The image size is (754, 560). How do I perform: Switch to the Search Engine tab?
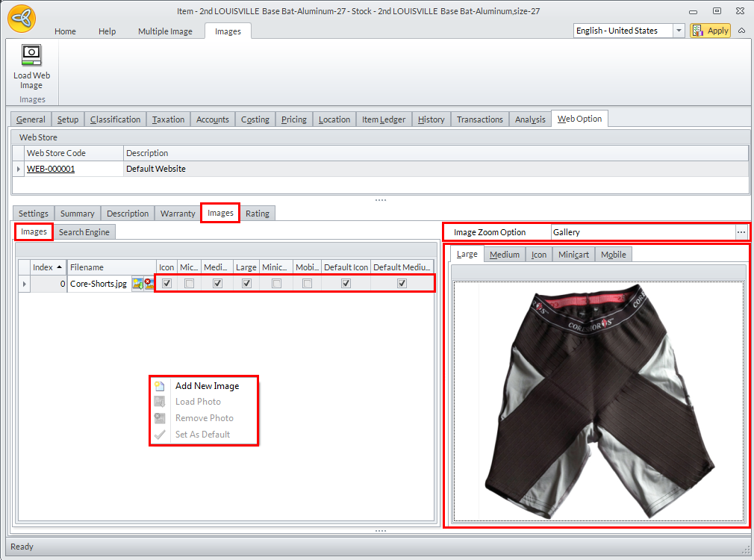click(x=84, y=232)
